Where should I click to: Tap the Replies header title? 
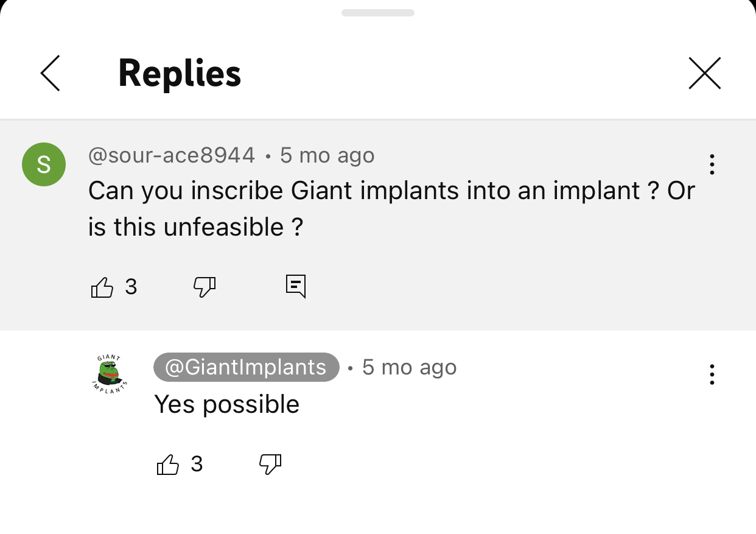click(x=180, y=74)
